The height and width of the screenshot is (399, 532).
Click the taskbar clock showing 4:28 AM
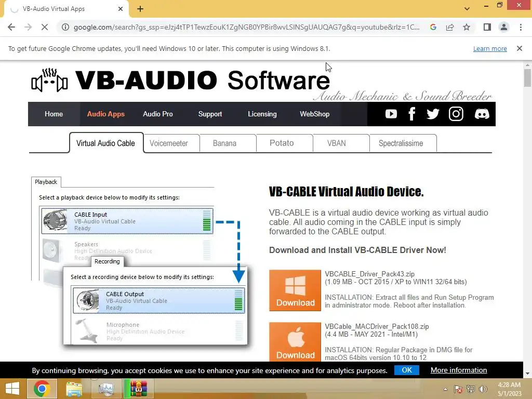[x=509, y=389]
